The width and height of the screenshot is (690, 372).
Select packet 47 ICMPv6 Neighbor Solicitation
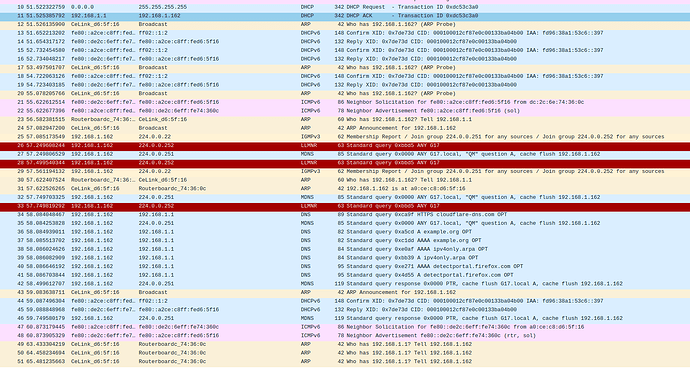(345, 327)
